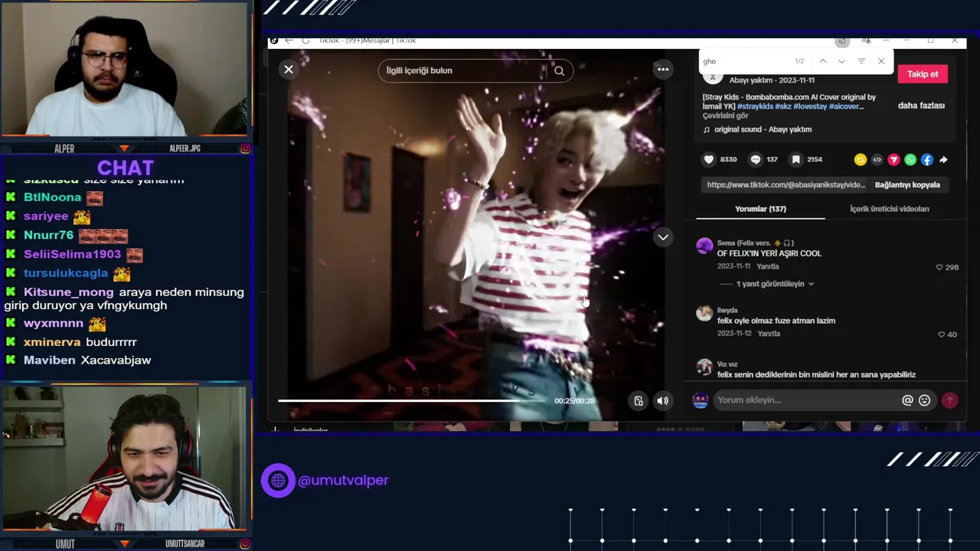Screen dimensions: 980x551
Task: Select the video URL text field
Action: coord(786,184)
